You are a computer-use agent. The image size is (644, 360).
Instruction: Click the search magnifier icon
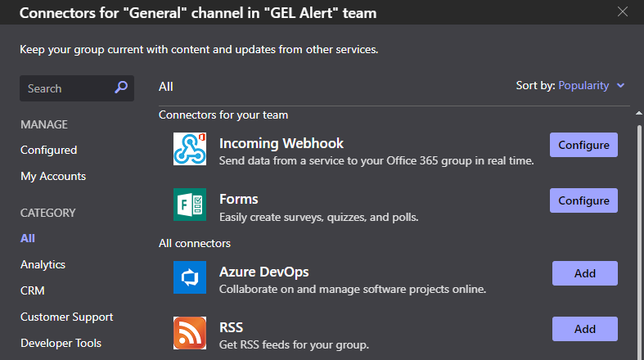tap(121, 88)
